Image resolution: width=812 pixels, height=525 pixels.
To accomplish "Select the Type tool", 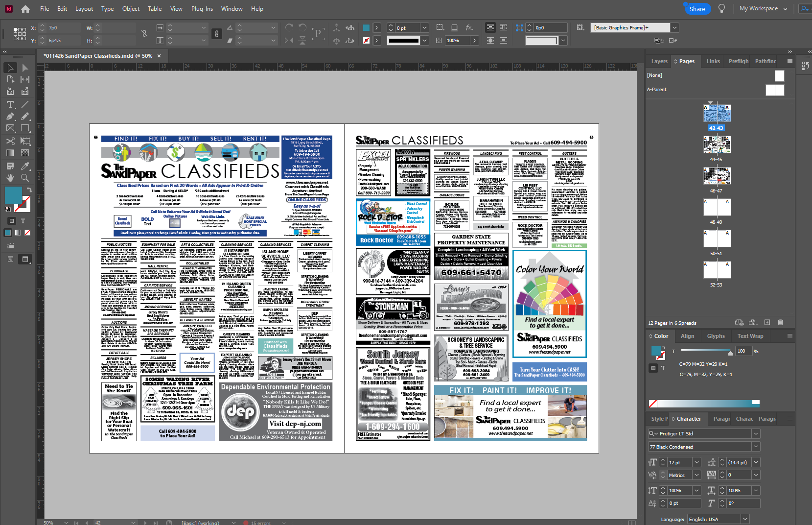I will (x=10, y=104).
